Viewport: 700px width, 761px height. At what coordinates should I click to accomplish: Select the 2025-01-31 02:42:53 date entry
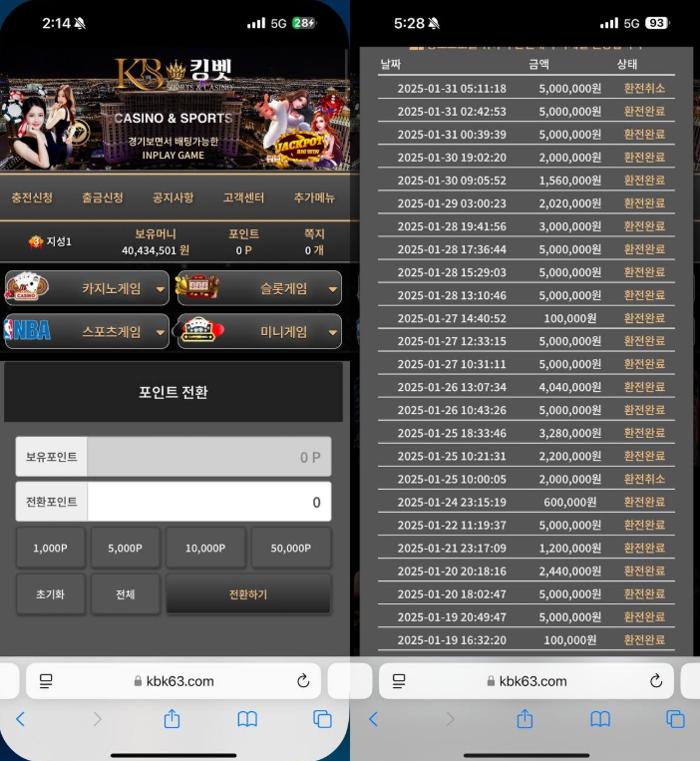452,111
